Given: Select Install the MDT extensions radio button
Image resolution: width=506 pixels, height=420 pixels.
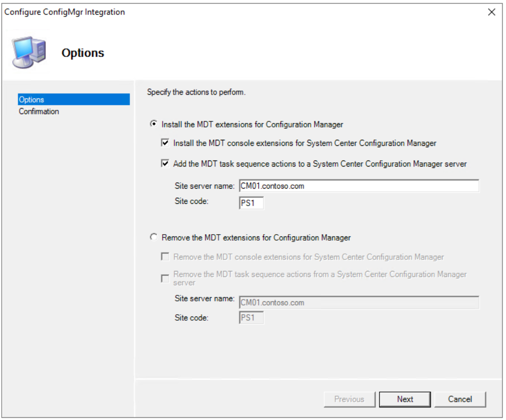Looking at the screenshot, I should [153, 124].
